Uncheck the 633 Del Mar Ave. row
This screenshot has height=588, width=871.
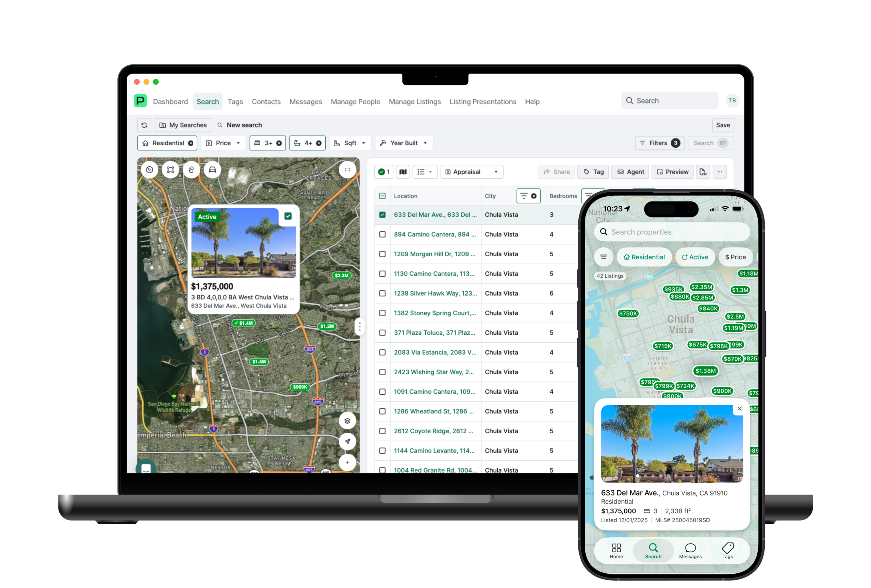[382, 215]
